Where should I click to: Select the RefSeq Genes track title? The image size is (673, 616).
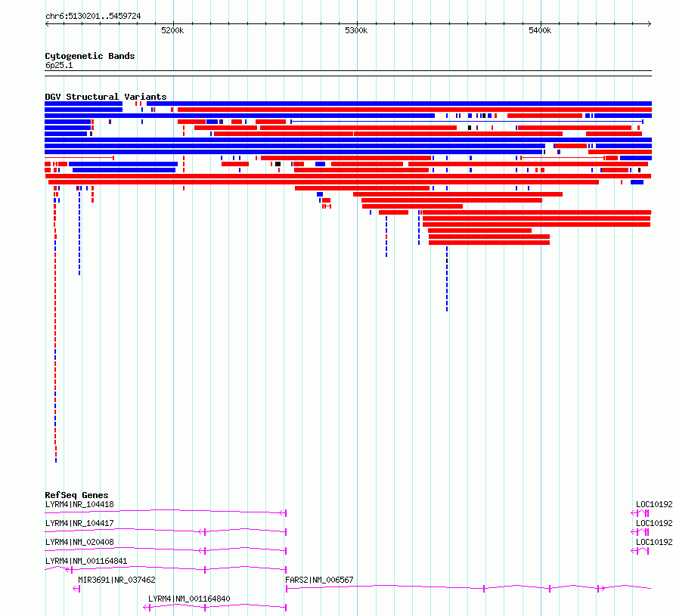click(x=76, y=495)
